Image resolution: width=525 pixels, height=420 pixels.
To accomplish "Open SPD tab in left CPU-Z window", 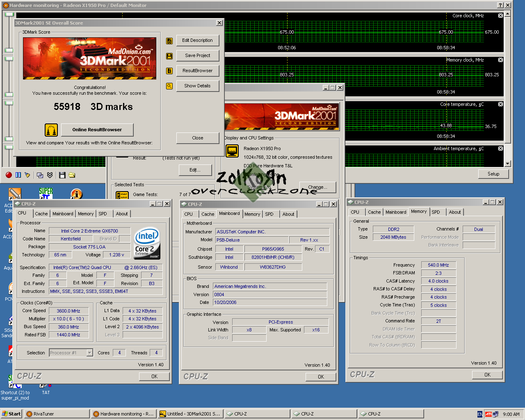I will 103,214.
